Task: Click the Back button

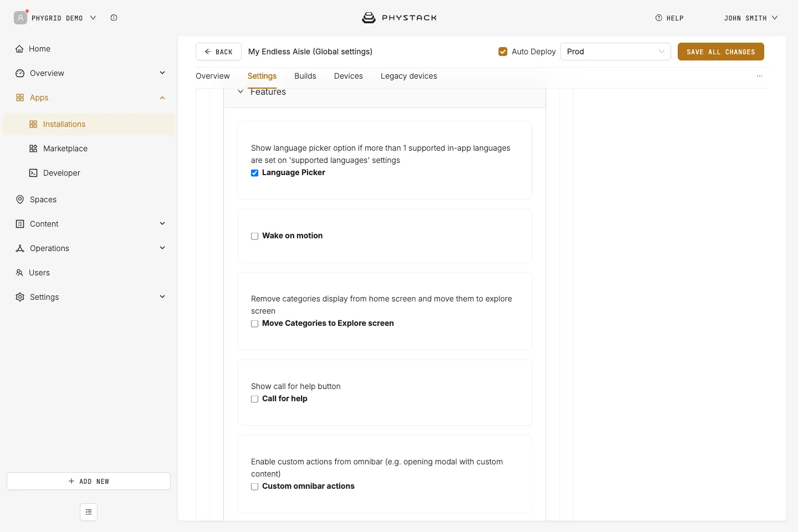Action: point(218,52)
